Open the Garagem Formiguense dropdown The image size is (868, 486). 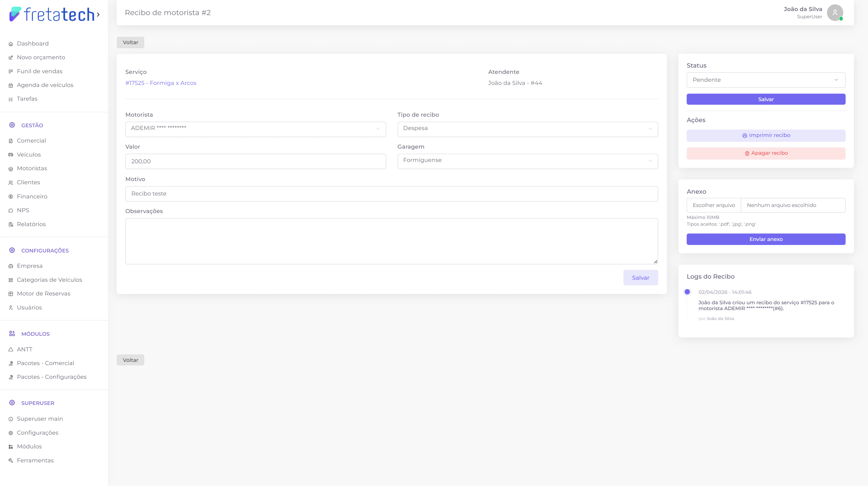pos(527,161)
